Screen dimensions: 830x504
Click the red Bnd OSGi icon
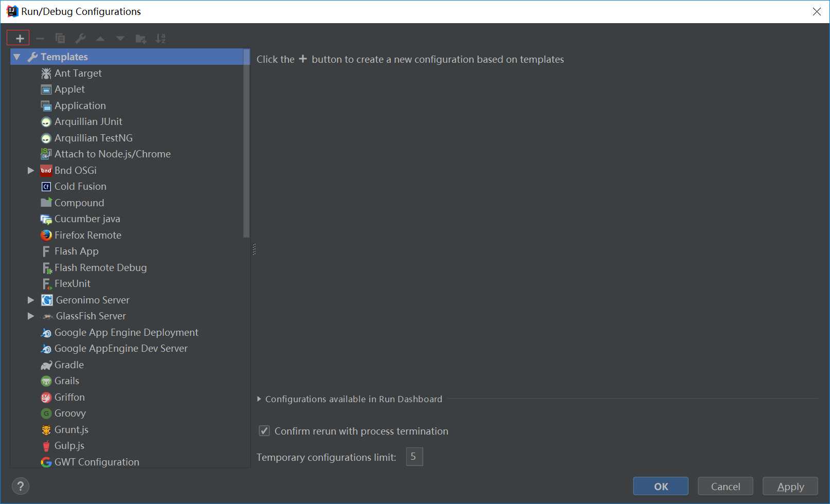(x=46, y=171)
